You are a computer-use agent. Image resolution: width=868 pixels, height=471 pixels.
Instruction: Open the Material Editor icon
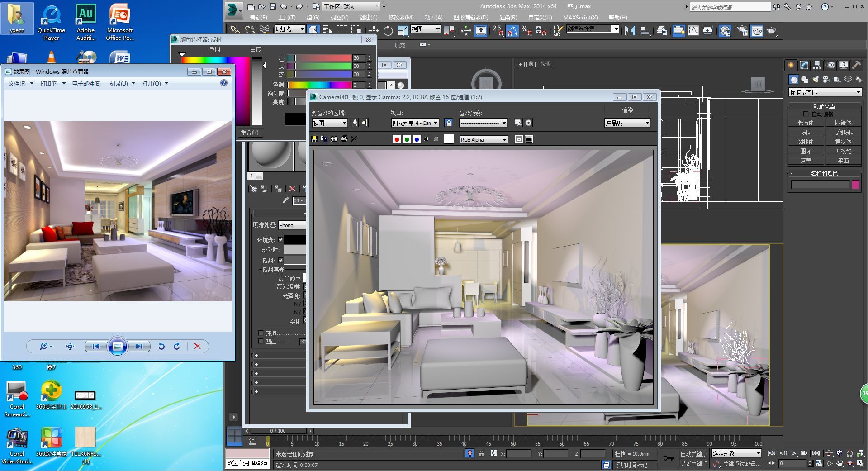[725, 30]
